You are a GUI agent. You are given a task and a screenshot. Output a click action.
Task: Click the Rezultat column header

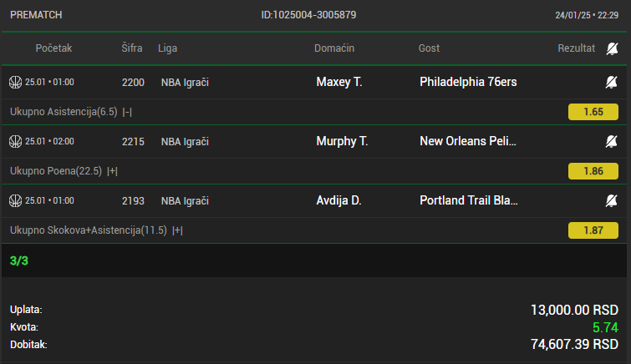(x=577, y=48)
